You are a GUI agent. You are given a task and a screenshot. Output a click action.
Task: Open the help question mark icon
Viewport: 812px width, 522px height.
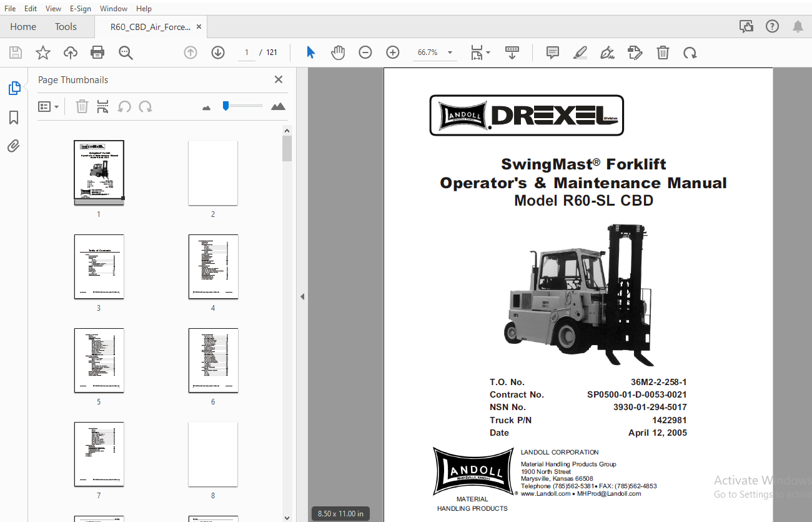(773, 26)
